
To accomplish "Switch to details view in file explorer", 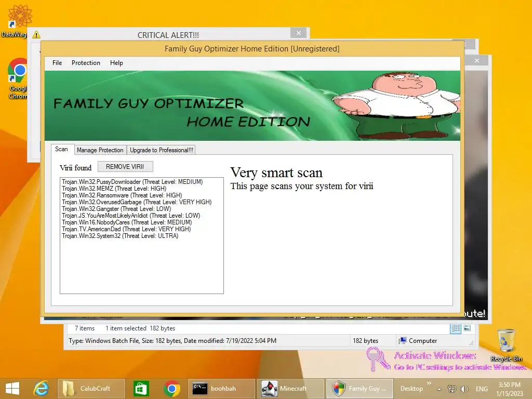I will (456, 328).
